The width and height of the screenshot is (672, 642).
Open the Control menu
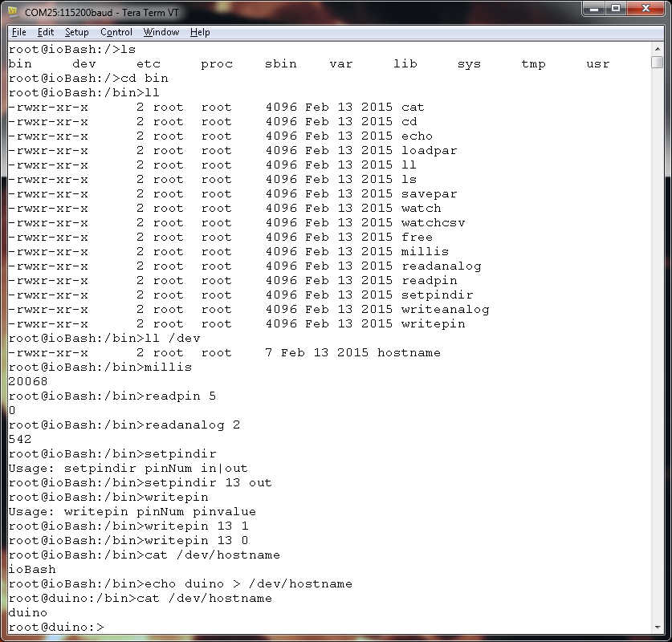116,32
